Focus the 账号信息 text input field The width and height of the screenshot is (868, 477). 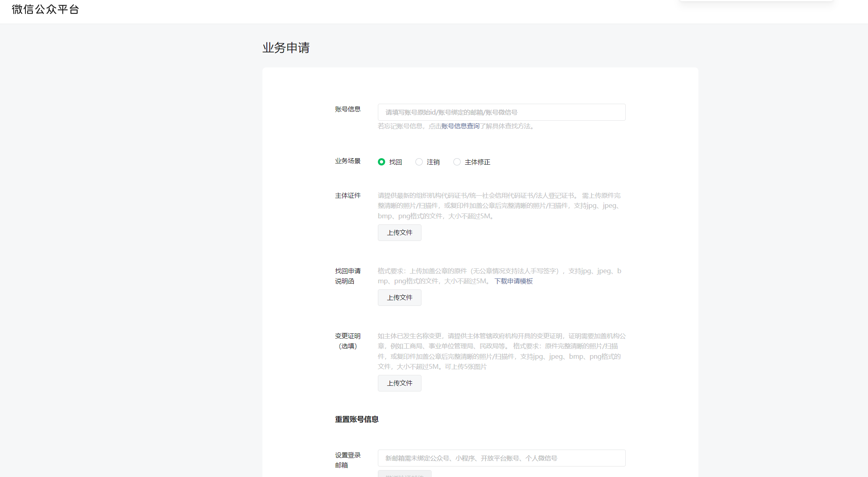point(501,112)
